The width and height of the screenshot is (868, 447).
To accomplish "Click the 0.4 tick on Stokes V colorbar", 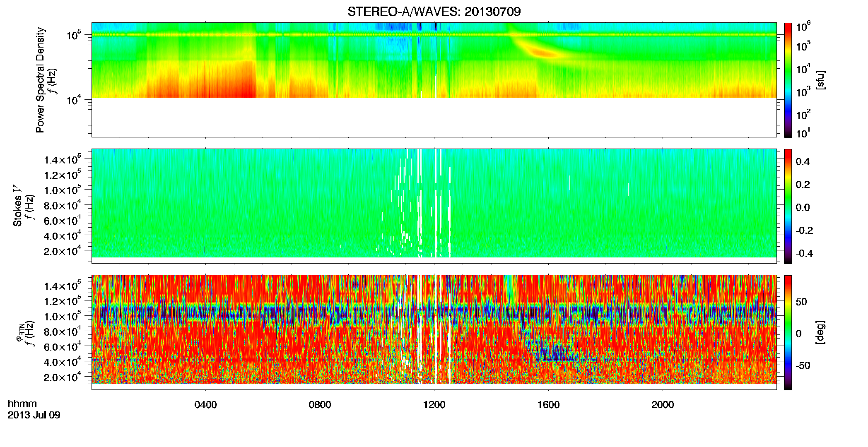I will tap(803, 162).
